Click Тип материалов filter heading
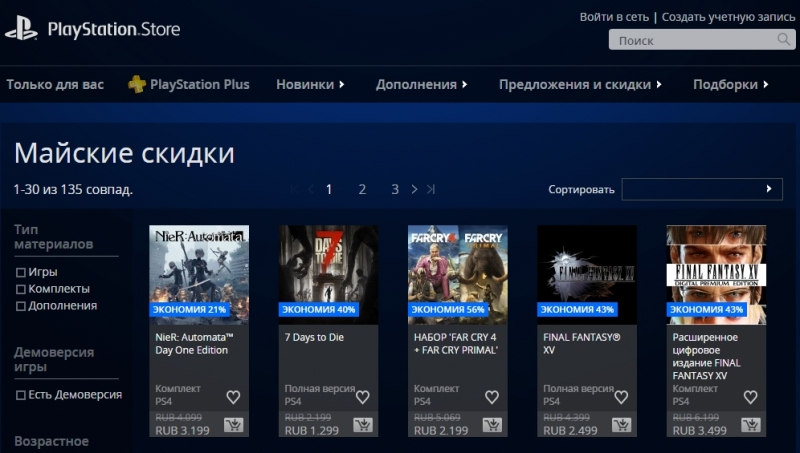800x453 pixels. coord(54,237)
